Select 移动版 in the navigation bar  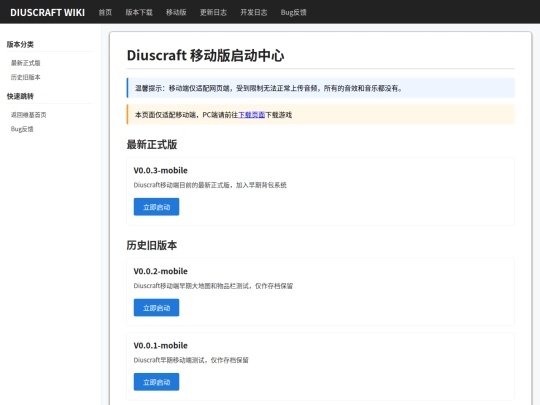click(x=176, y=12)
